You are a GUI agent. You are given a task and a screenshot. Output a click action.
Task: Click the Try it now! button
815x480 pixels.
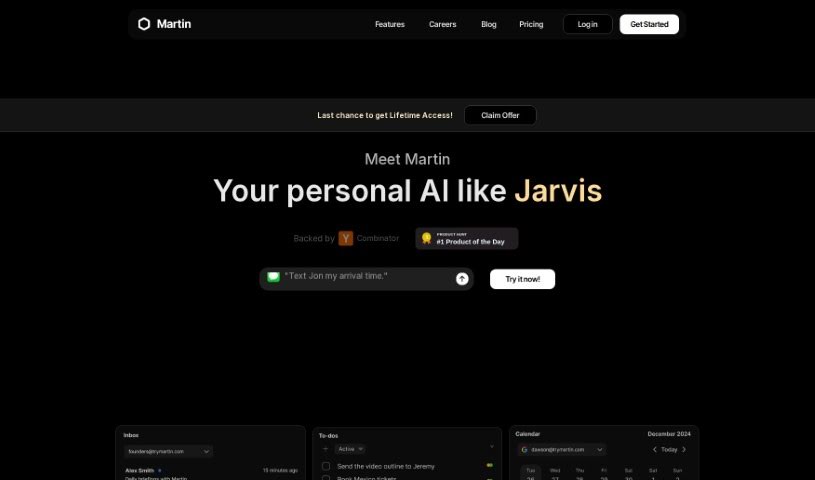click(522, 279)
